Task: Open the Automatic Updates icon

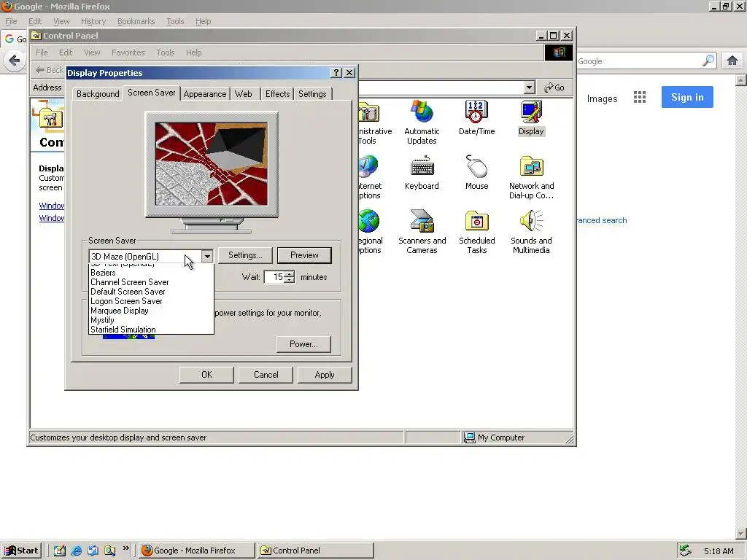Action: point(422,122)
